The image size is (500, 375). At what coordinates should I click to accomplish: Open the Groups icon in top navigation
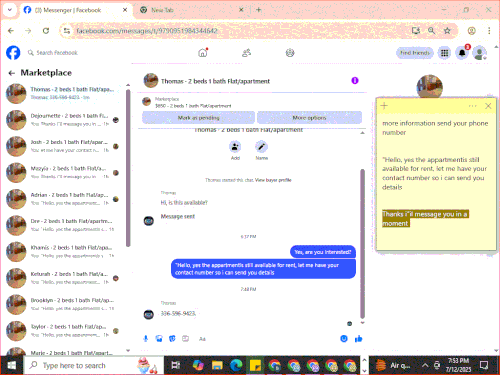coord(290,53)
